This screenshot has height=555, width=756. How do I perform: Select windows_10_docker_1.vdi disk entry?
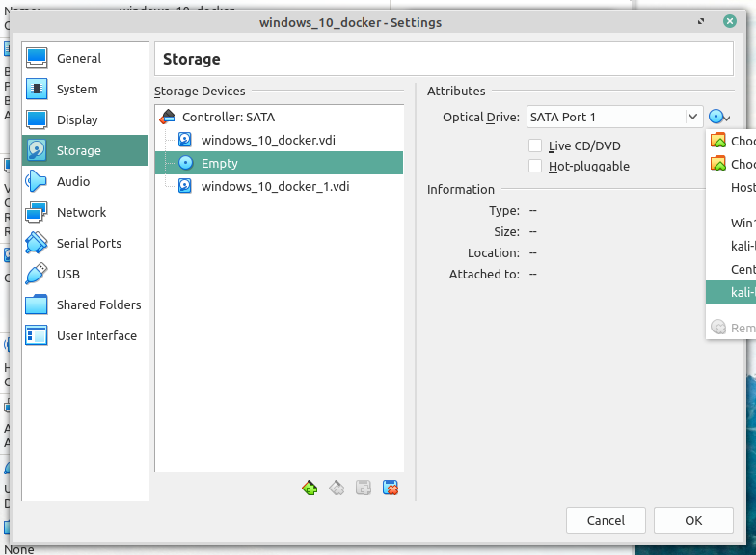pyautogui.click(x=280, y=187)
